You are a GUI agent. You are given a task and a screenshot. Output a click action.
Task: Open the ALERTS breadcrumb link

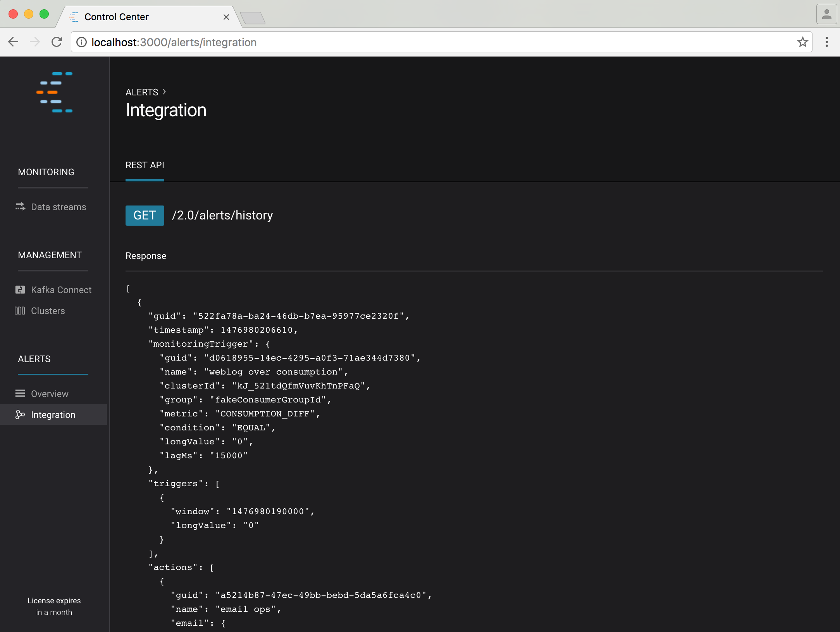coord(142,92)
